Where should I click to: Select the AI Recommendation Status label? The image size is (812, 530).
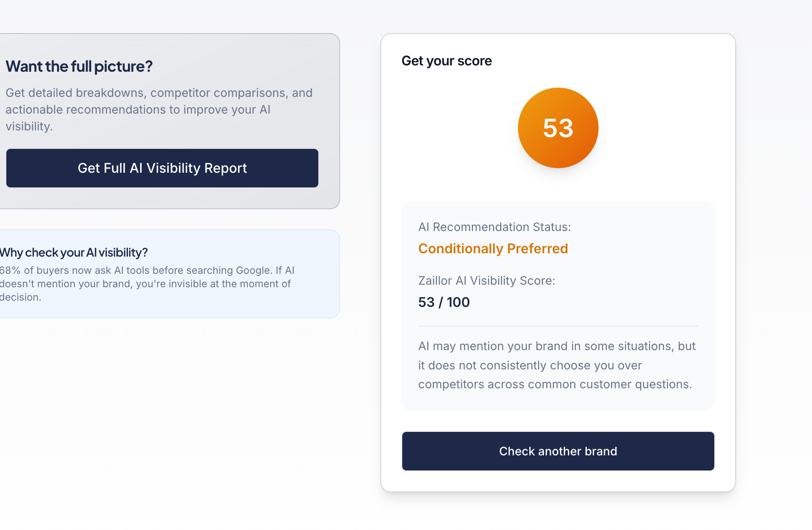(495, 227)
